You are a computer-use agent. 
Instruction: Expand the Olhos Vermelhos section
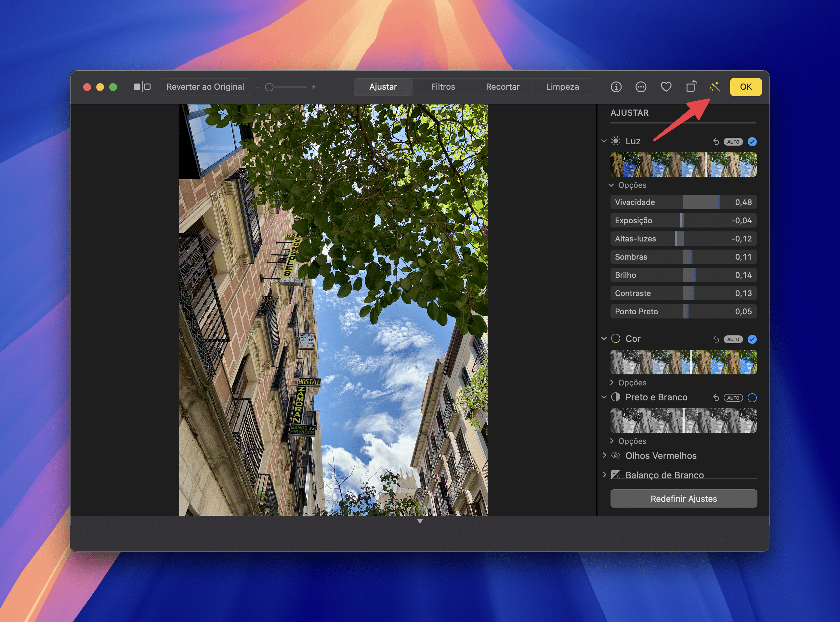(x=604, y=455)
